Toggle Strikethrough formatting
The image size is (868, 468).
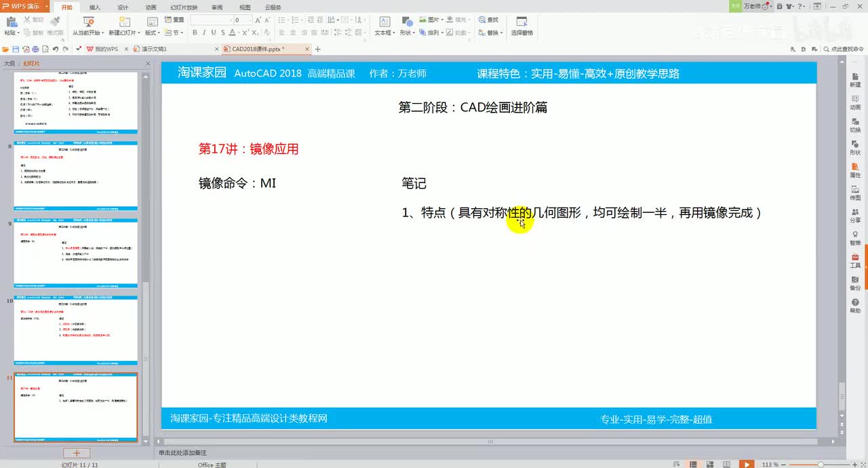tap(223, 33)
